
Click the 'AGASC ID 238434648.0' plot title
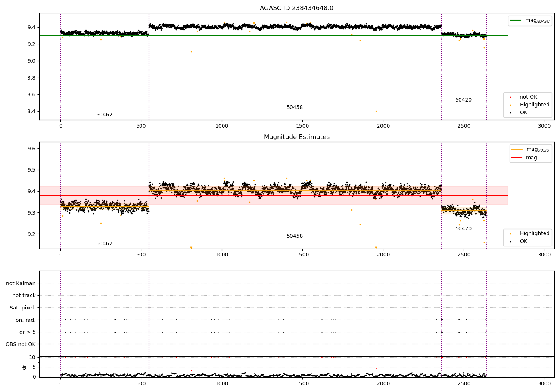click(297, 8)
